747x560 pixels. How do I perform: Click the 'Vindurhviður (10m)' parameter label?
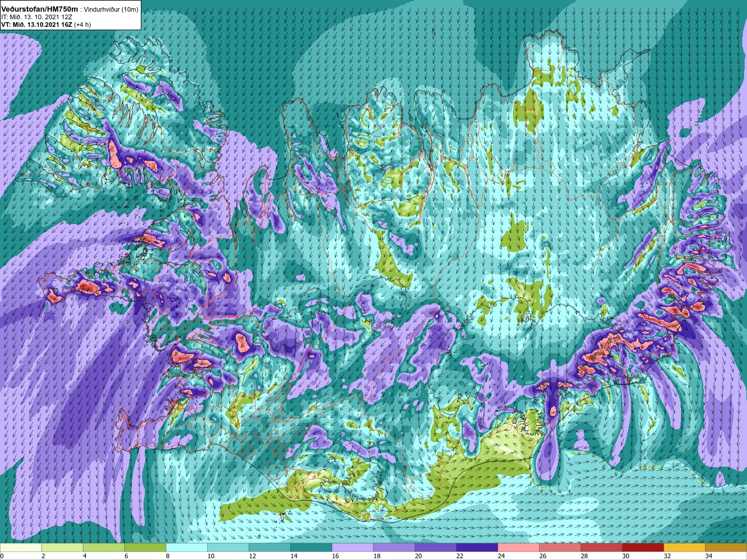tap(111, 10)
